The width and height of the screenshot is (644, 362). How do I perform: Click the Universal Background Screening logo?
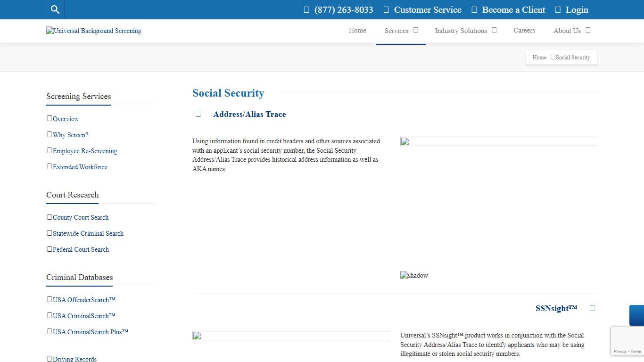(x=93, y=31)
